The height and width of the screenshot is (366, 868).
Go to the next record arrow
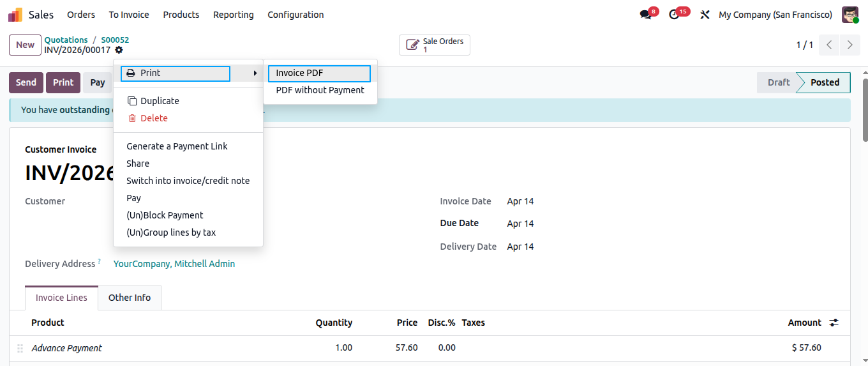[x=849, y=45]
